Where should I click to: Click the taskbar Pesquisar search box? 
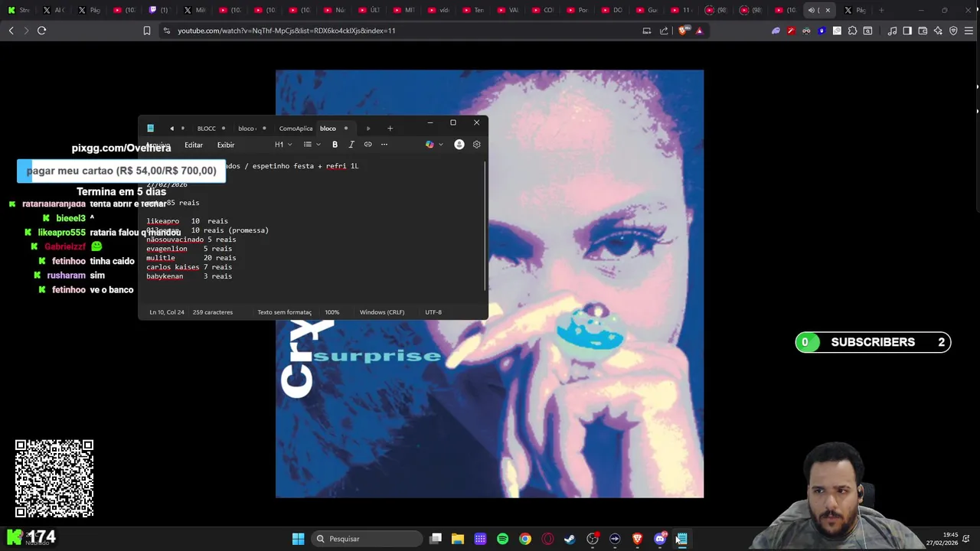click(367, 539)
